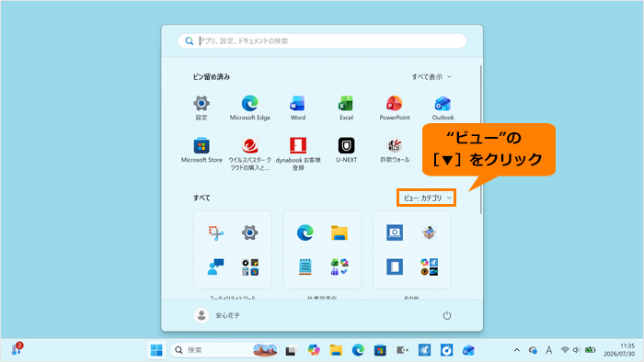Image resolution: width=644 pixels, height=362 pixels.
Task: Click the taskbar 検索 search box
Action: (x=224, y=350)
